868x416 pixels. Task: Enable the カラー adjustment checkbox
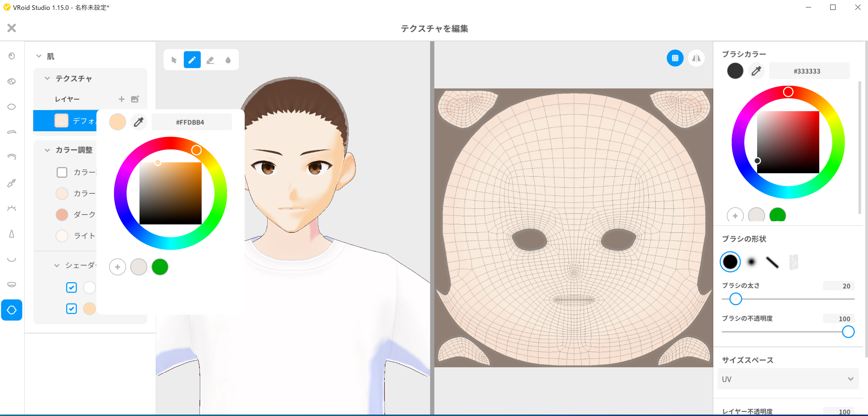62,172
